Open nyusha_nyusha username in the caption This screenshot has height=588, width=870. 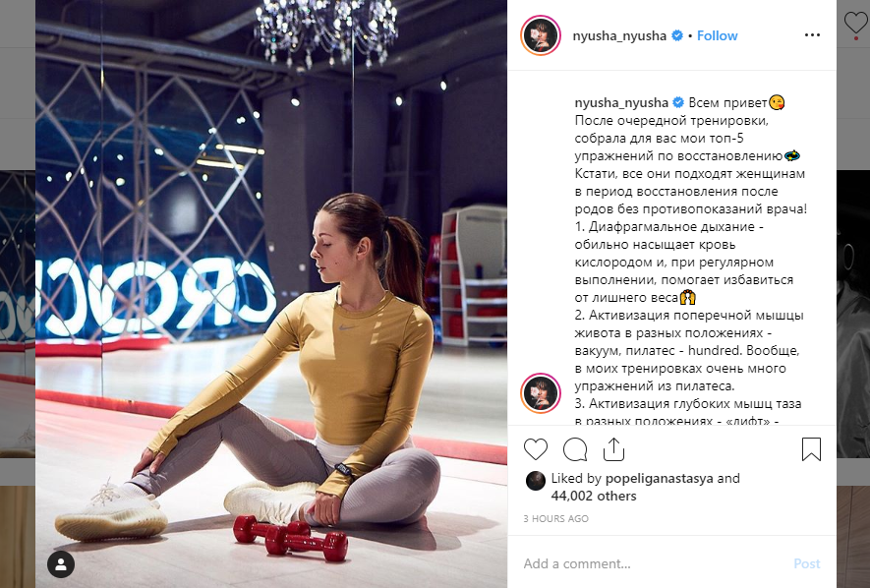coord(621,102)
